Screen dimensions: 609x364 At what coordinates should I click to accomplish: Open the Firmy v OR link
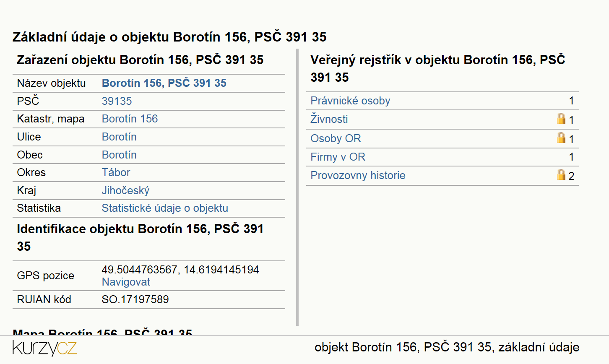click(338, 157)
